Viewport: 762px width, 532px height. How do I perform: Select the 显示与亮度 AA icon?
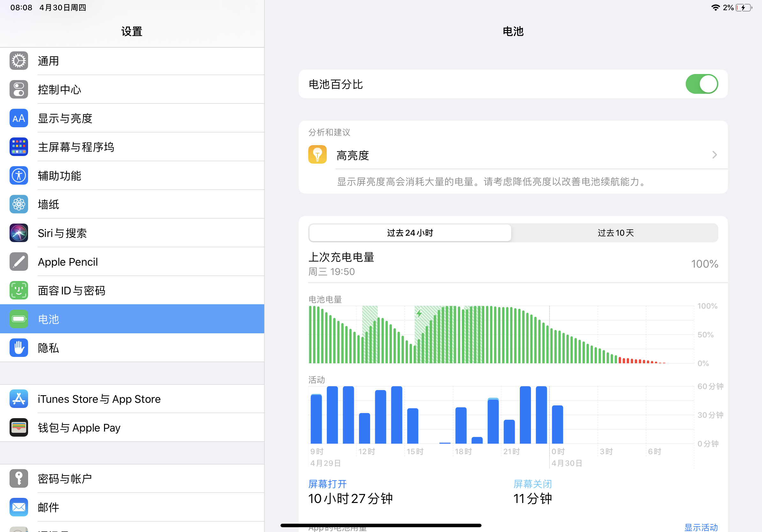(19, 118)
